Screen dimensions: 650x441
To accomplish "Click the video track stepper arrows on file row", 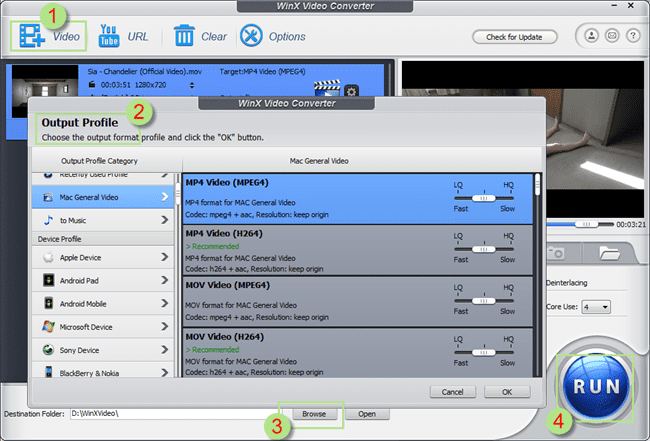I will [x=192, y=85].
